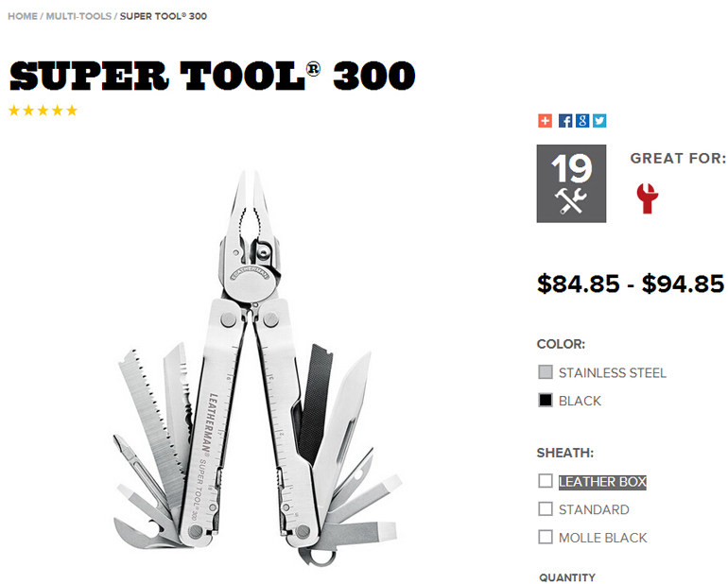Click the orange plus share icon
The image size is (728, 584).
point(545,121)
